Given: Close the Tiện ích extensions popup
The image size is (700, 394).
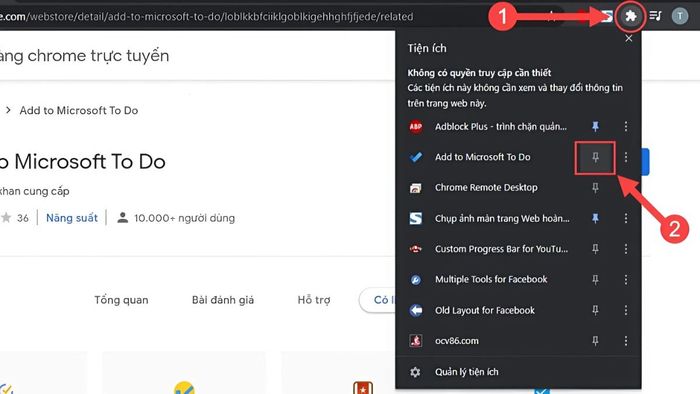Looking at the screenshot, I should pyautogui.click(x=629, y=38).
